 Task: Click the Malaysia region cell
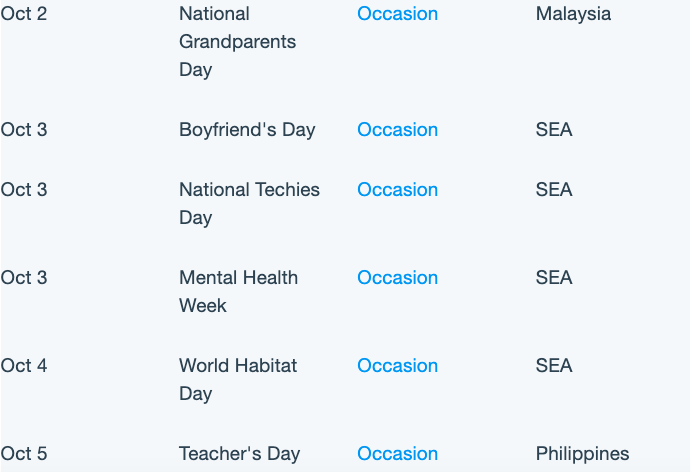point(573,14)
